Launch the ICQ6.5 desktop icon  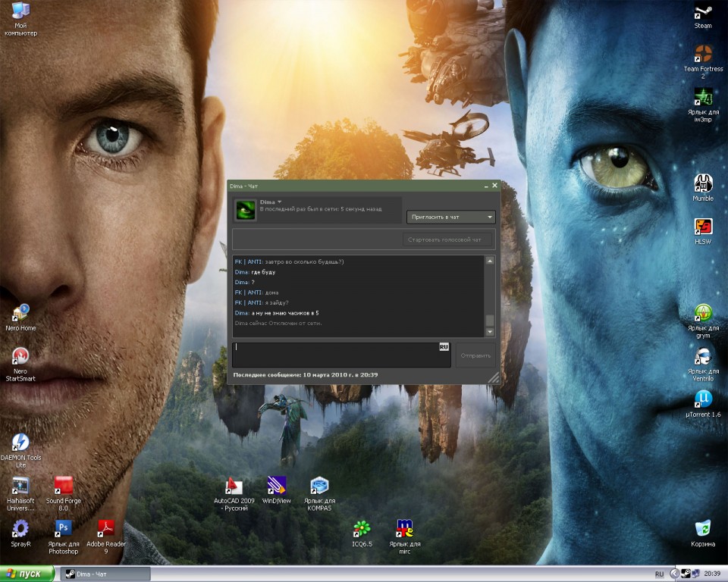tap(362, 533)
